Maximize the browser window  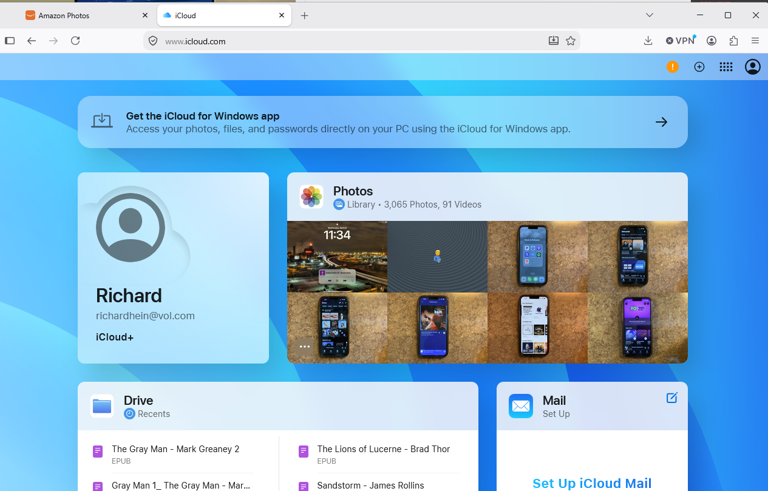coord(728,15)
